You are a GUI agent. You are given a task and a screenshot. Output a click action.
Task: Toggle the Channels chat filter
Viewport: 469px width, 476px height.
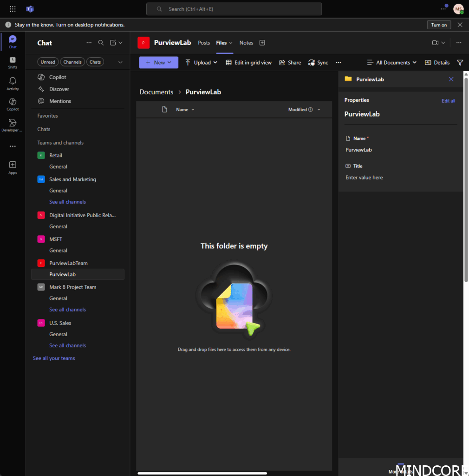(72, 62)
